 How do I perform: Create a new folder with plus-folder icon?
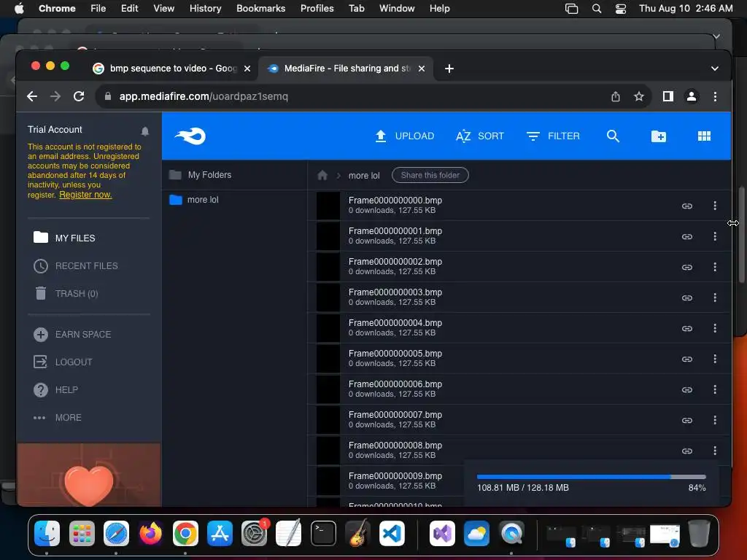point(659,136)
